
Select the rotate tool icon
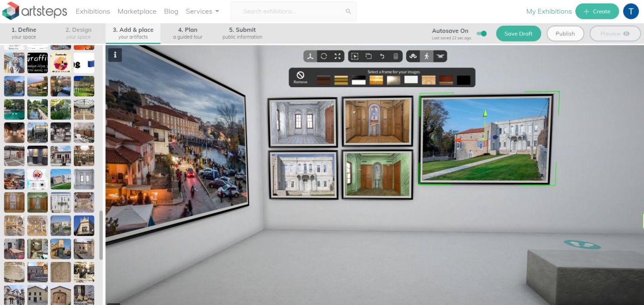324,56
